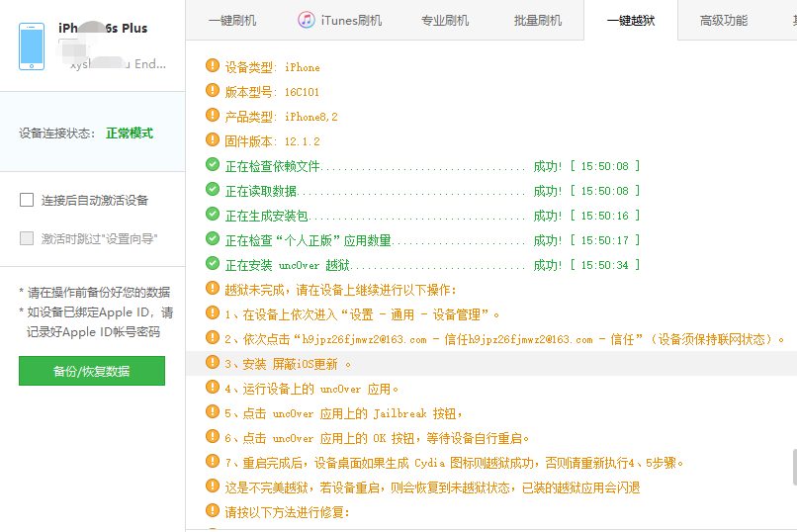Open the 批量刷机 tab
The height and width of the screenshot is (532, 797).
[x=538, y=21]
